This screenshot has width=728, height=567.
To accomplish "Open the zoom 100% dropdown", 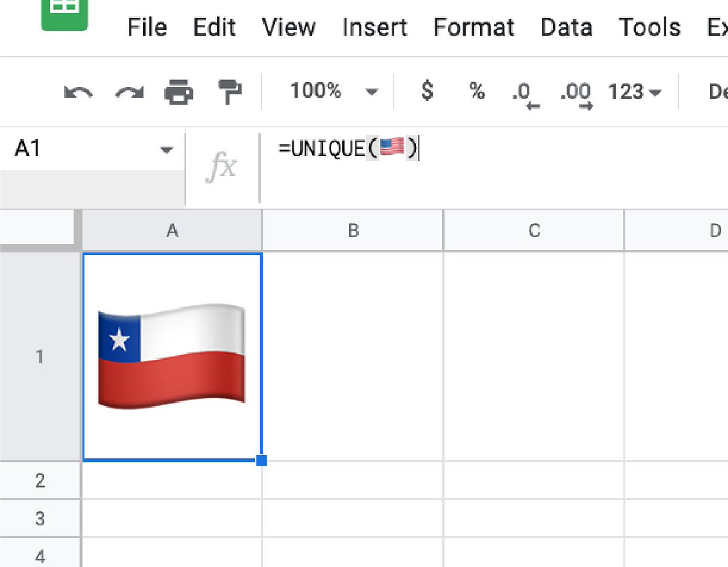I will coord(334,92).
